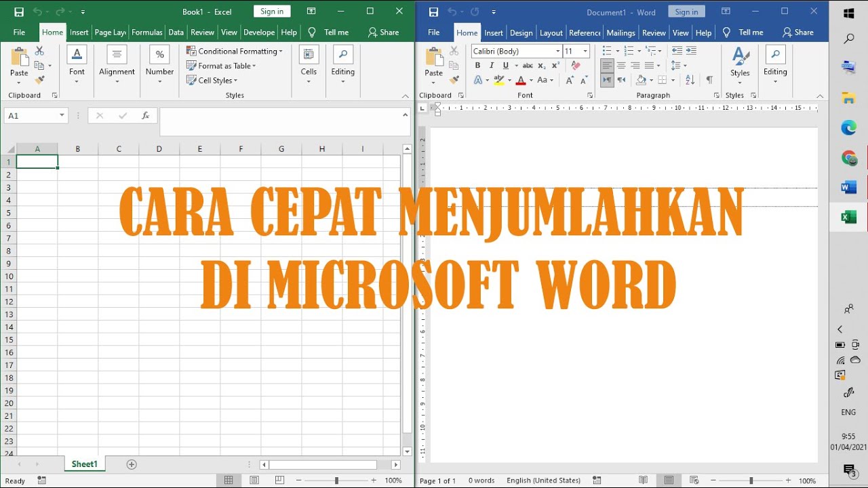
Task: Adjust Word zoom slider handle
Action: 751,481
